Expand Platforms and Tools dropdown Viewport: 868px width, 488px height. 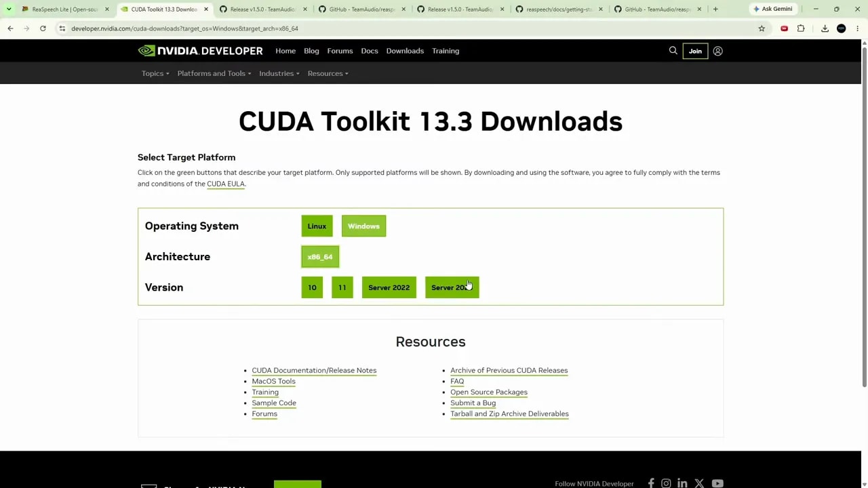214,73
